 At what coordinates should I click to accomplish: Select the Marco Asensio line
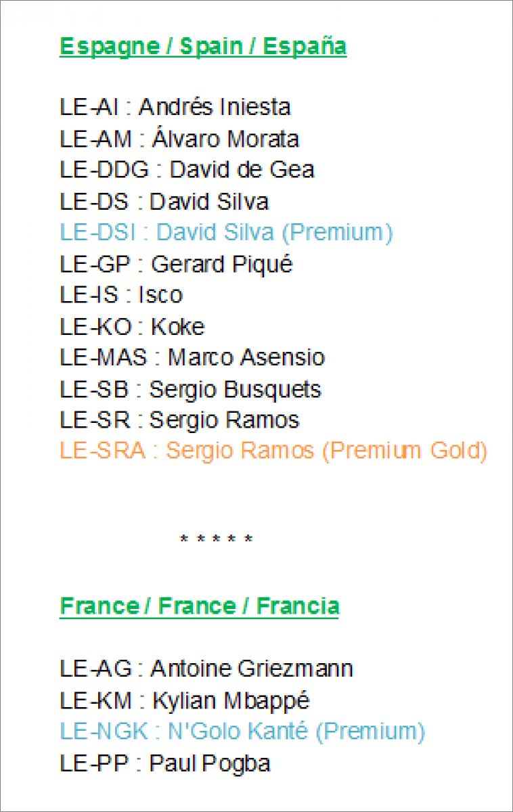[x=192, y=357]
